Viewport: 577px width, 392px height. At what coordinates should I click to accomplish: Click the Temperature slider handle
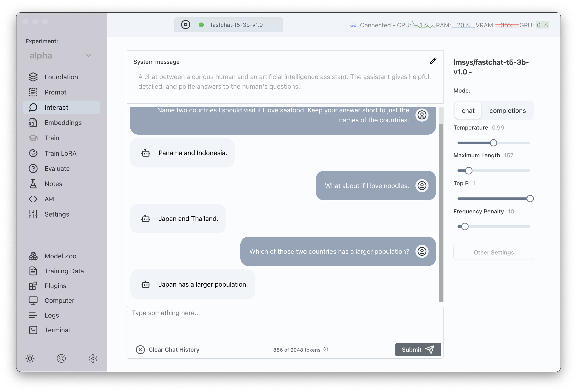[x=493, y=143]
